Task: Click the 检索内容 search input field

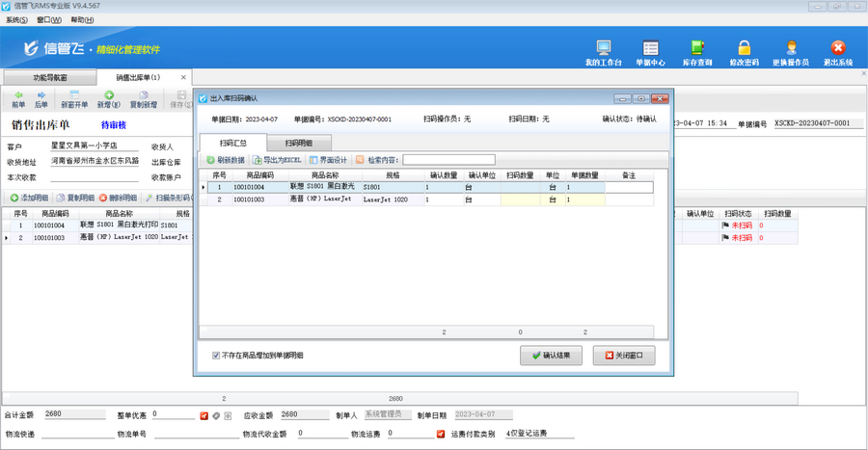Action: pyautogui.click(x=448, y=160)
